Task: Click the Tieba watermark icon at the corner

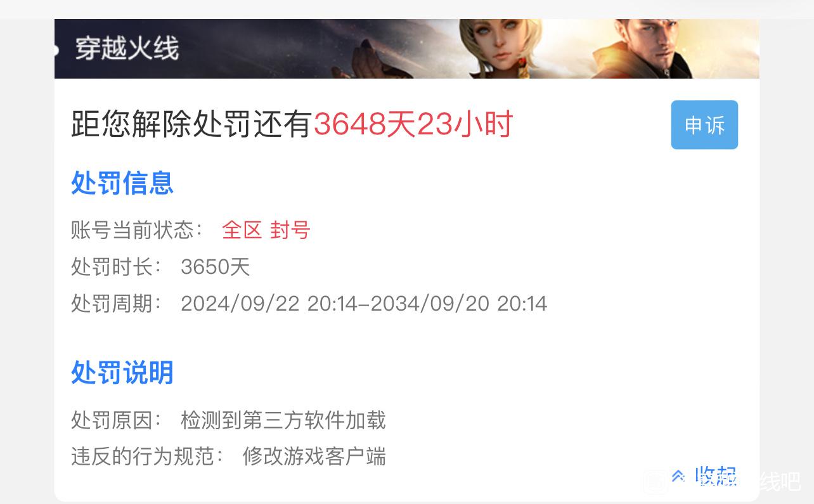Action: click(656, 482)
